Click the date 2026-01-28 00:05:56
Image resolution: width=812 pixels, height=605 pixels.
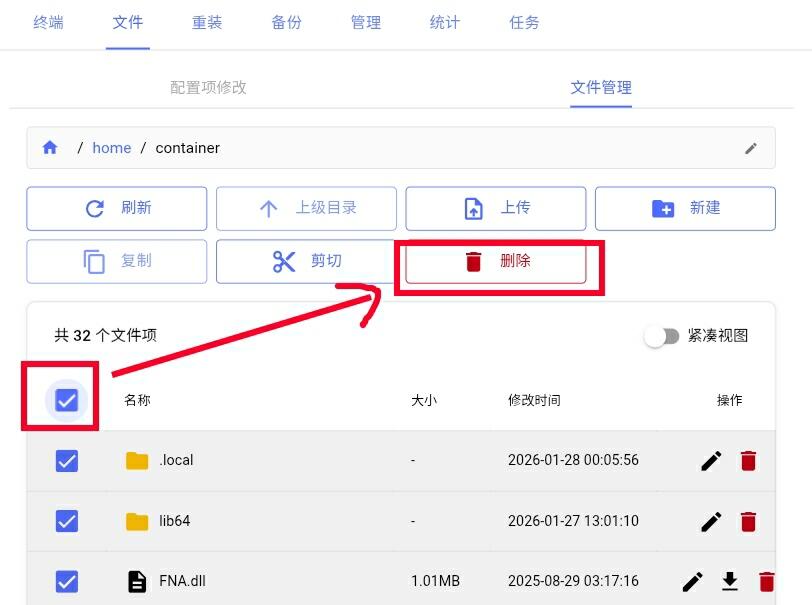pos(573,460)
